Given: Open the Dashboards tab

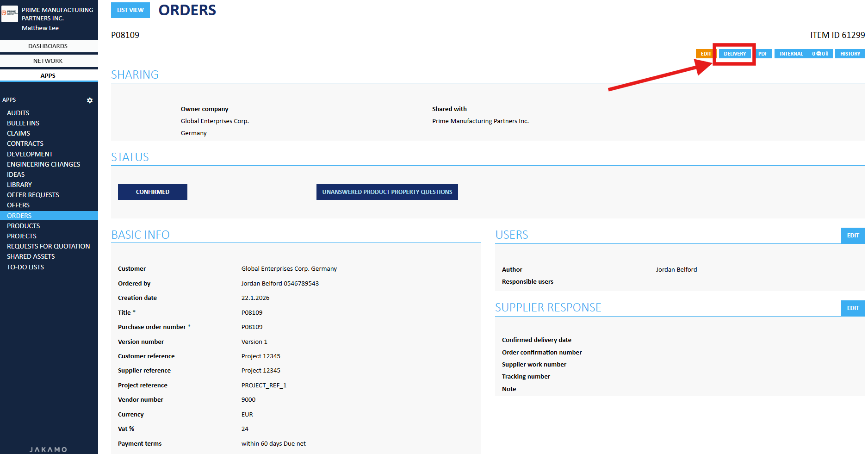Looking at the screenshot, I should click(48, 46).
